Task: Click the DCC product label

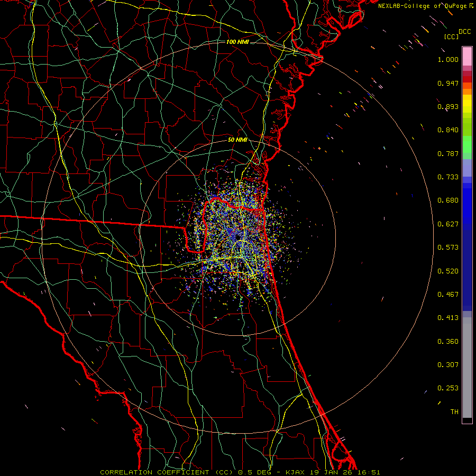Action: coord(464,32)
